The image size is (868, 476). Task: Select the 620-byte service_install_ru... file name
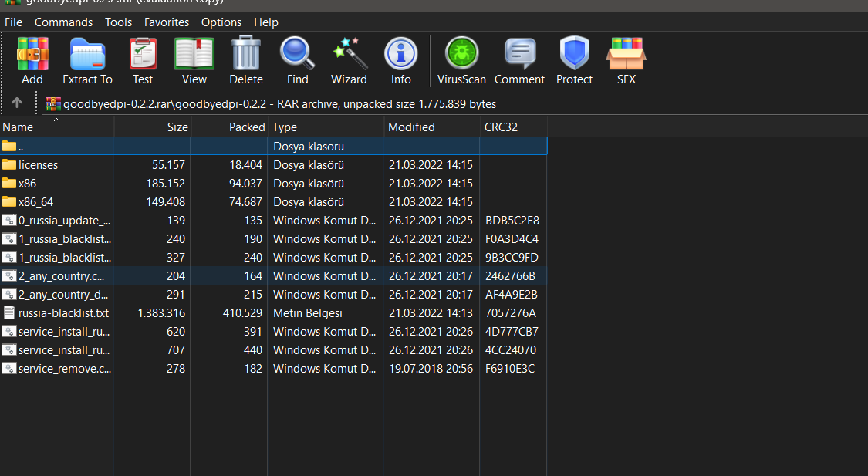[x=64, y=332]
